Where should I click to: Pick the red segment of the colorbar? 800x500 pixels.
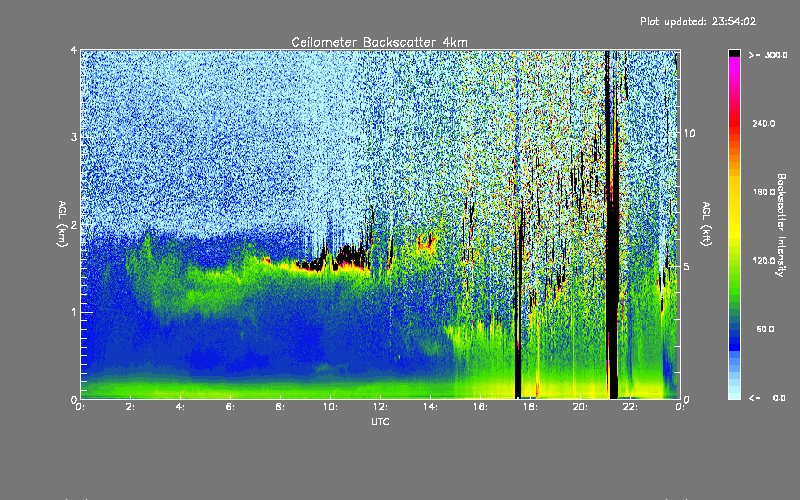pyautogui.click(x=734, y=122)
